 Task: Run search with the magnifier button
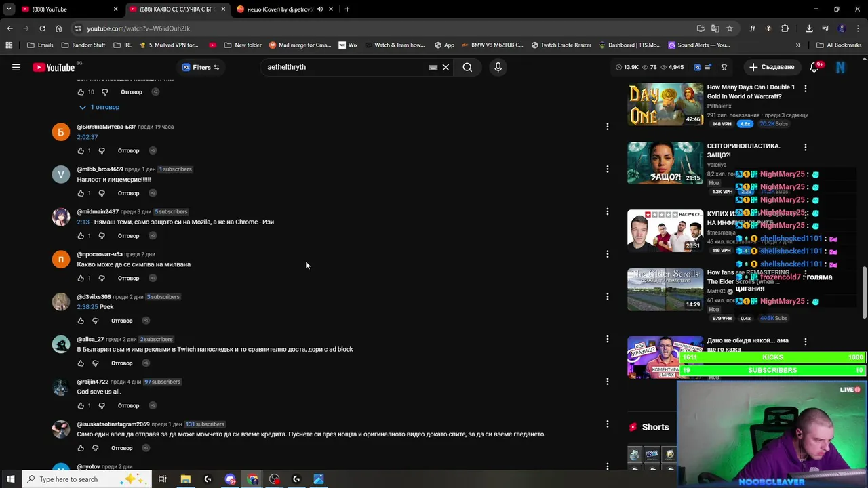click(467, 67)
